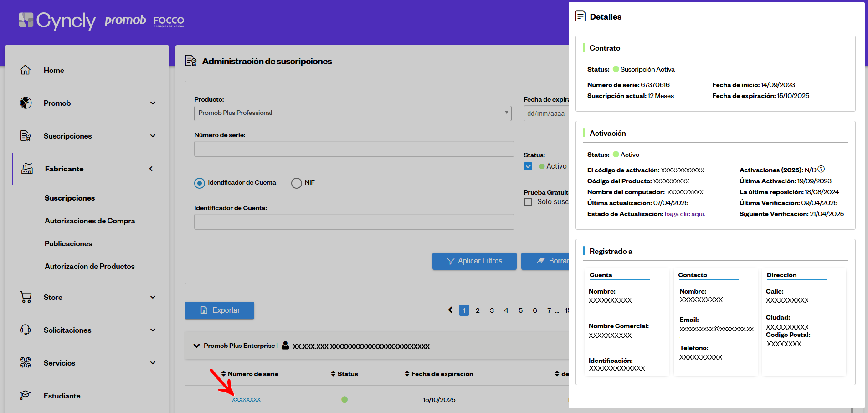Expand the Suscripciones sidebar menu chevron

pyautogui.click(x=153, y=136)
